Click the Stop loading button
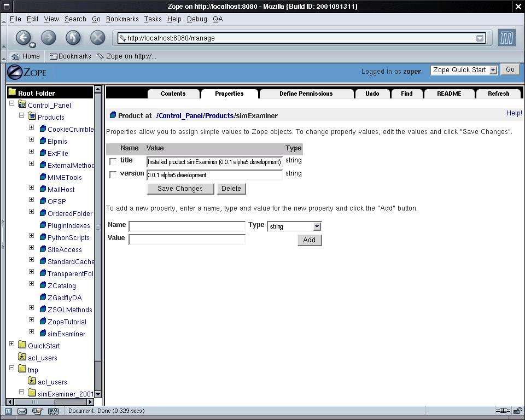This screenshot has width=525, height=420. tap(98, 38)
